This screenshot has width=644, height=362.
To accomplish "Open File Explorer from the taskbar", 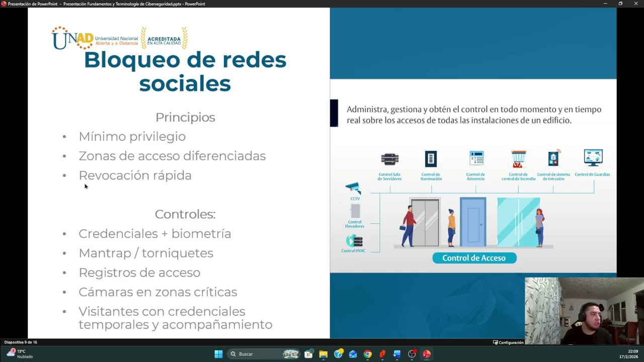I will tap(323, 354).
